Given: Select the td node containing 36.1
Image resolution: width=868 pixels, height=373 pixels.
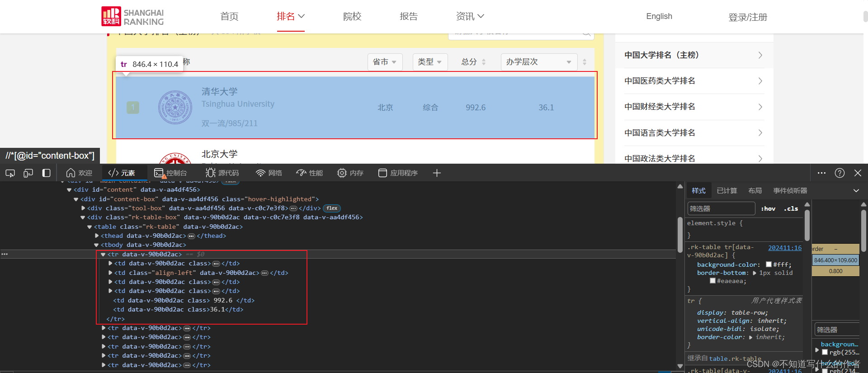Looking at the screenshot, I should 178,310.
